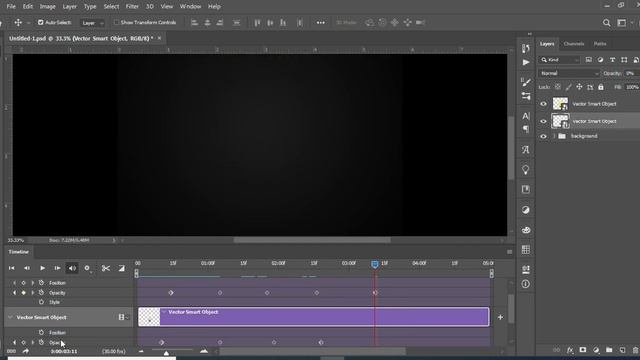
Task: Hide the background group layer
Action: (543, 136)
